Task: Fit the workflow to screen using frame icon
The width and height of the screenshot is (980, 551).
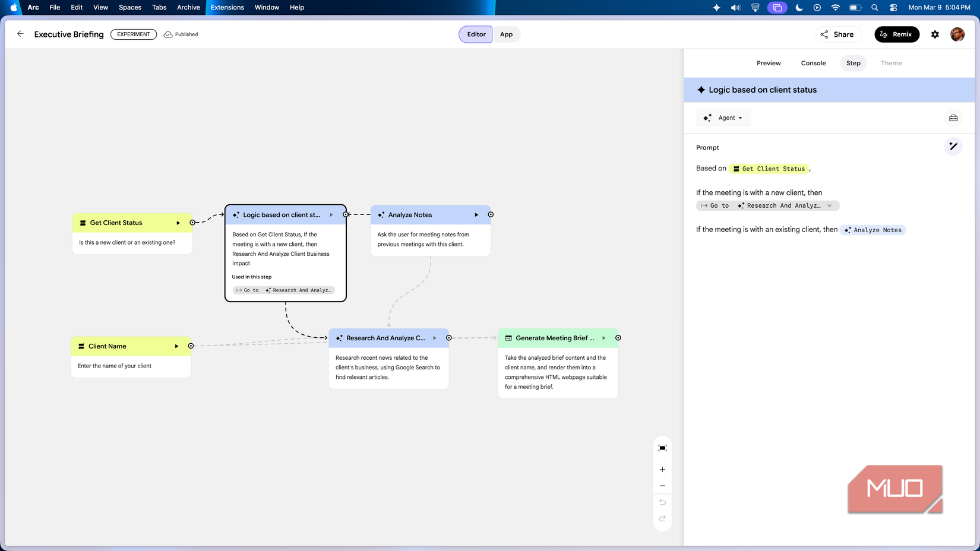Action: [x=662, y=447]
